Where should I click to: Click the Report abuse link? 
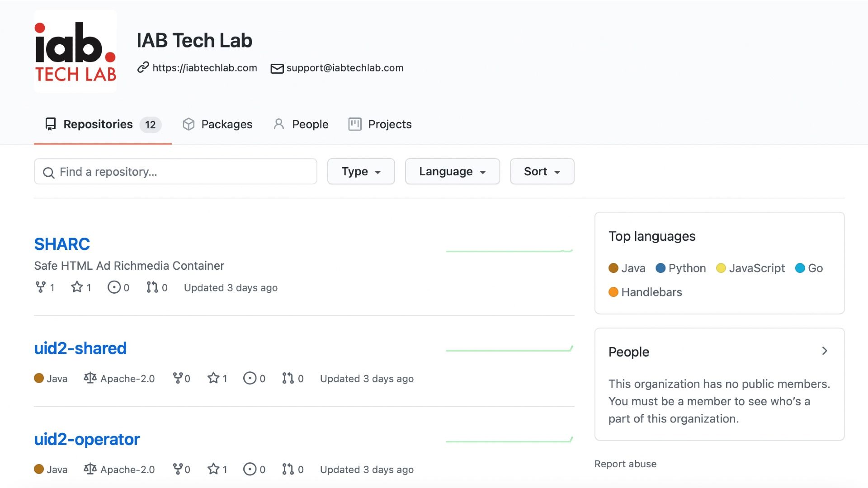[x=625, y=464]
